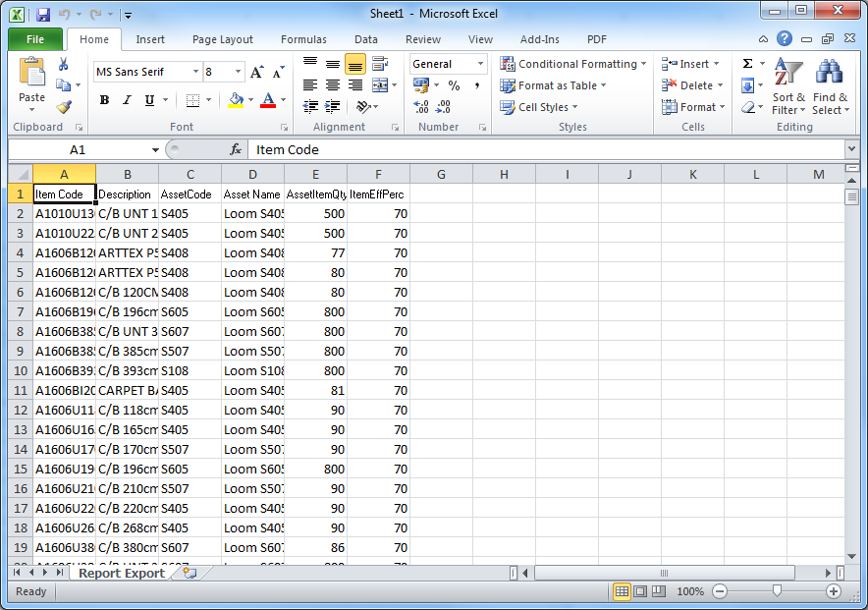Toggle Wrap Text button
Screen dimensions: 868x610
click(x=380, y=63)
